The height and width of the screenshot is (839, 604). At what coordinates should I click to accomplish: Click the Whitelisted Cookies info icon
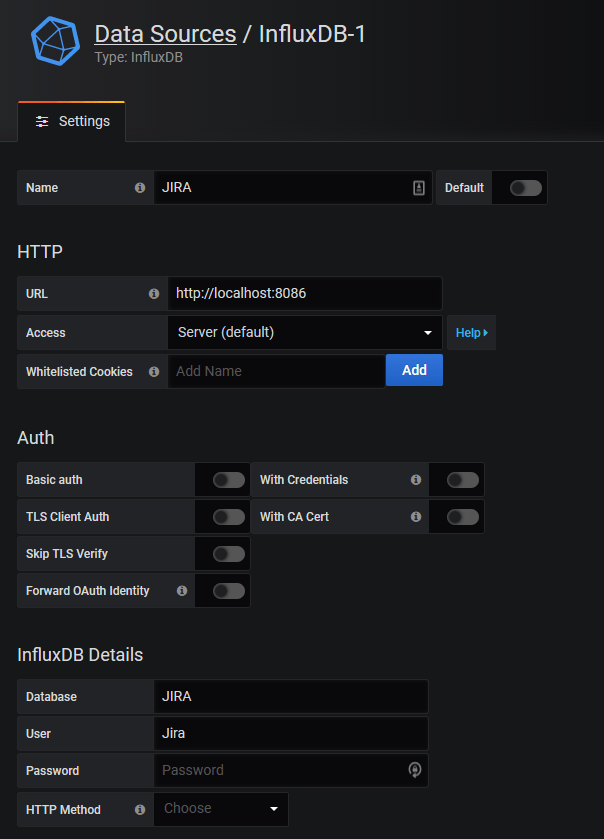point(154,372)
